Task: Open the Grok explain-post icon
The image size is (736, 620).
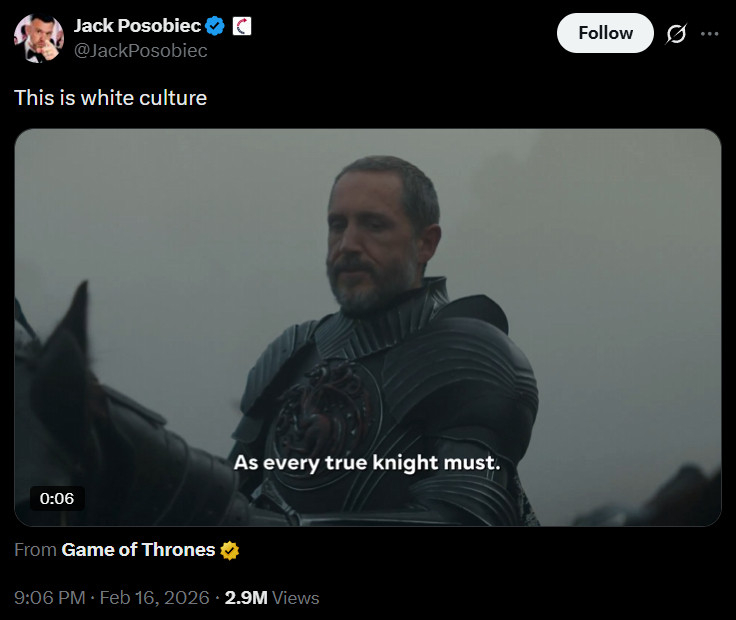Action: pyautogui.click(x=677, y=34)
